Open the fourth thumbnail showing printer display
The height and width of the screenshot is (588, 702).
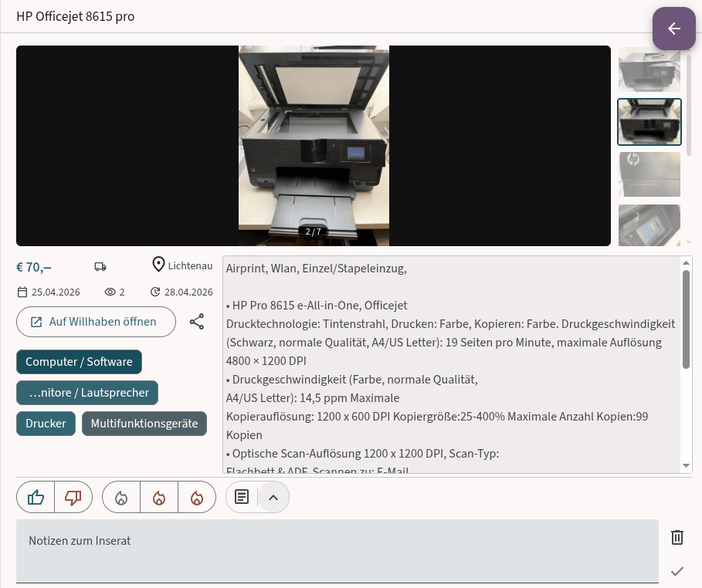coord(649,225)
